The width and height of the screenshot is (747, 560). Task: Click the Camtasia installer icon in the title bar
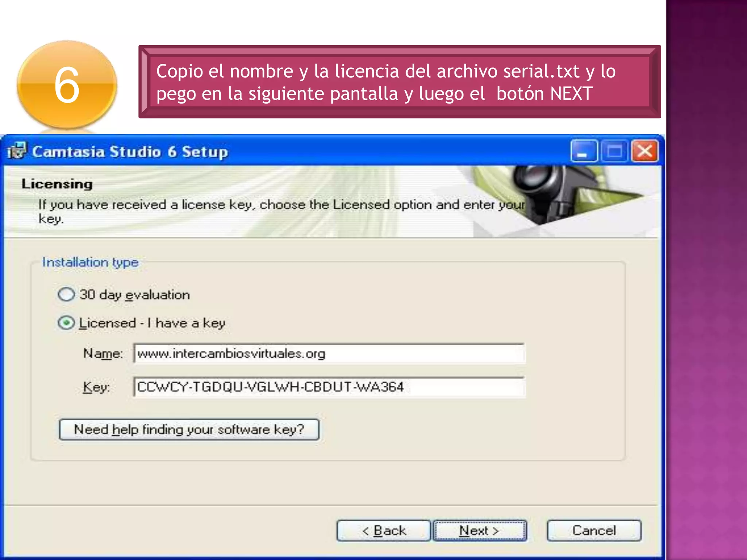(17, 151)
